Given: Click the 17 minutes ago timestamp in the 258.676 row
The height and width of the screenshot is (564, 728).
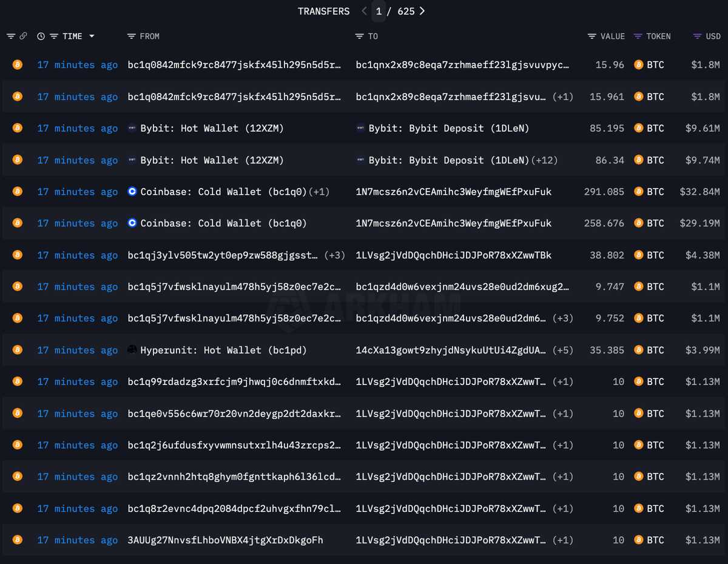Looking at the screenshot, I should [x=78, y=223].
